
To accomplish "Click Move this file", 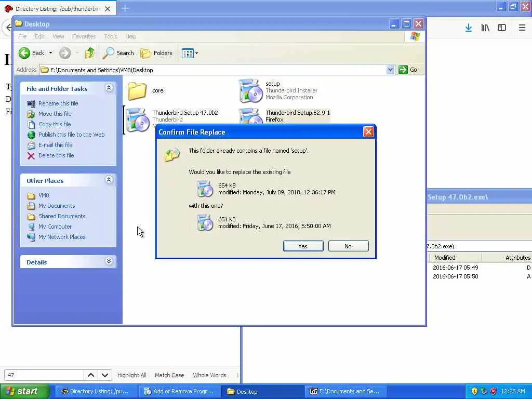I will point(55,114).
